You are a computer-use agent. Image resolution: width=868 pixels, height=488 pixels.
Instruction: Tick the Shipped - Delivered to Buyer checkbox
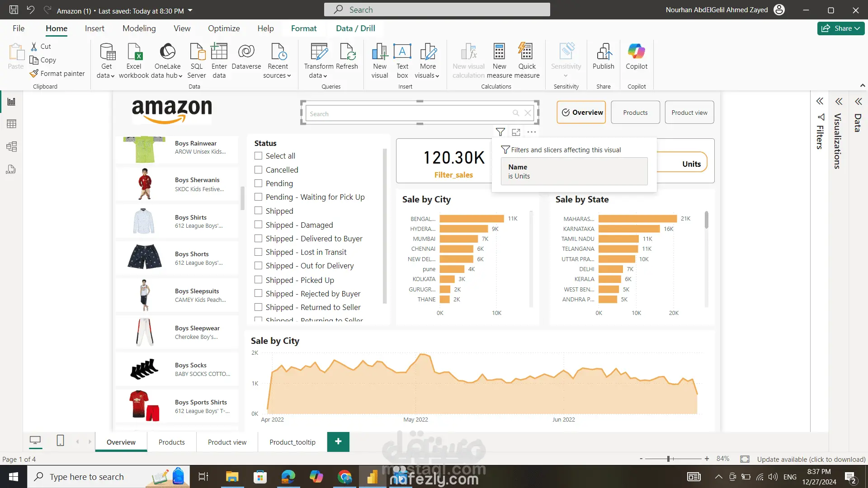(x=258, y=239)
